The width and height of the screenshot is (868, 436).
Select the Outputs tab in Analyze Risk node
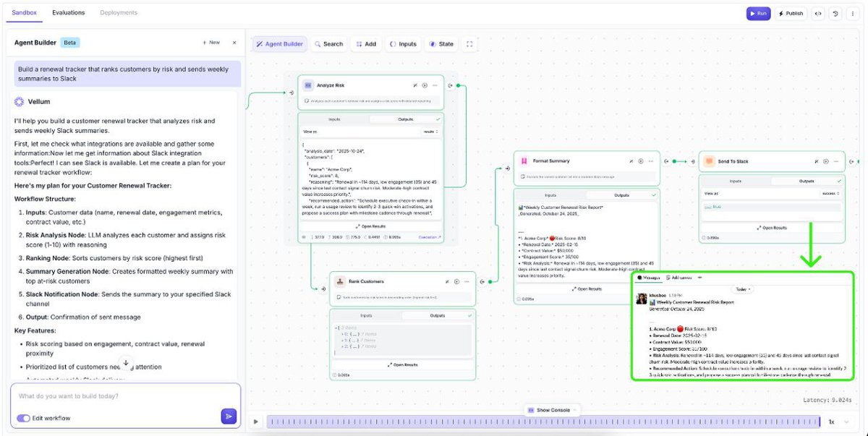[406, 119]
